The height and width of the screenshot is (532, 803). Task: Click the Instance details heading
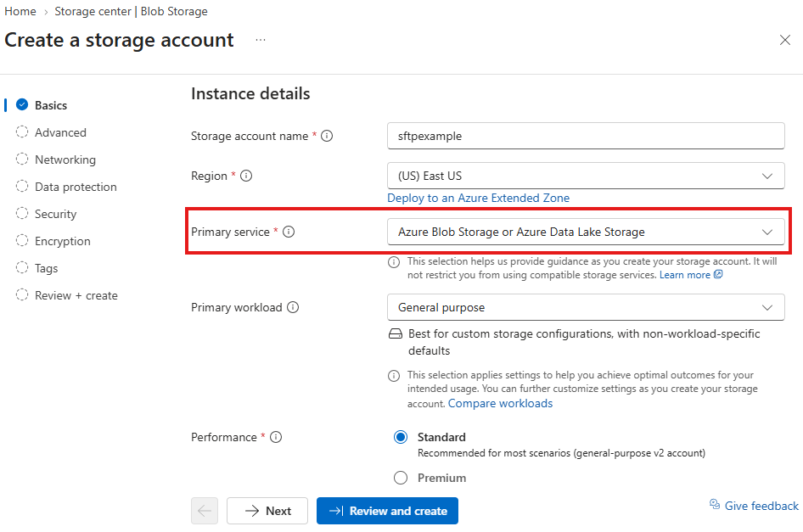250,93
